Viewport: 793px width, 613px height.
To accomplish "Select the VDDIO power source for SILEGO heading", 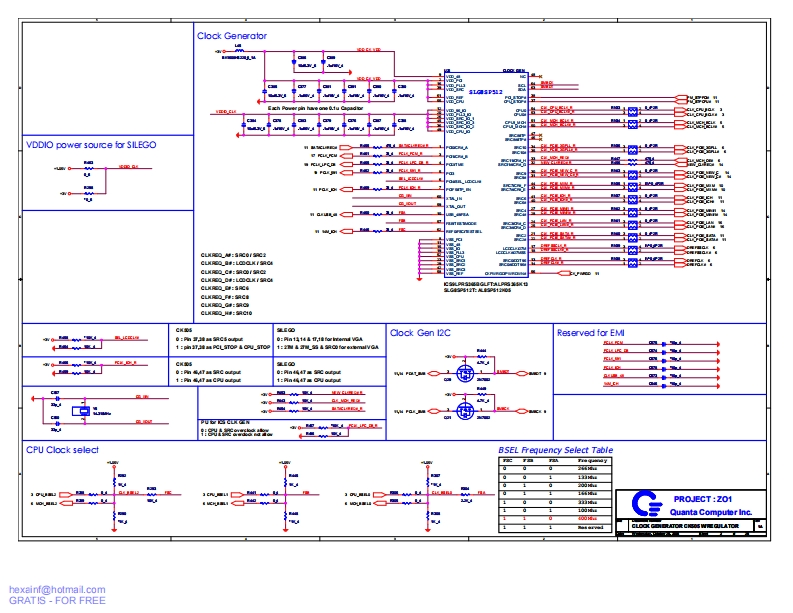I will (90, 145).
